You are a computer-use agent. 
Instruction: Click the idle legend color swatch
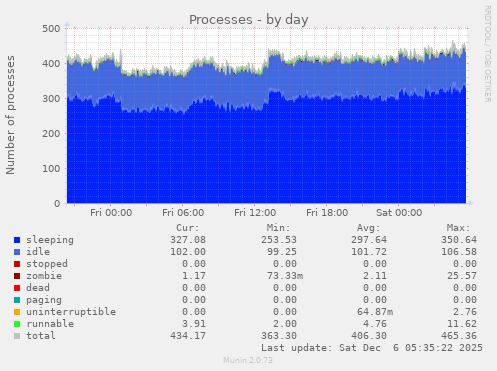pos(17,252)
